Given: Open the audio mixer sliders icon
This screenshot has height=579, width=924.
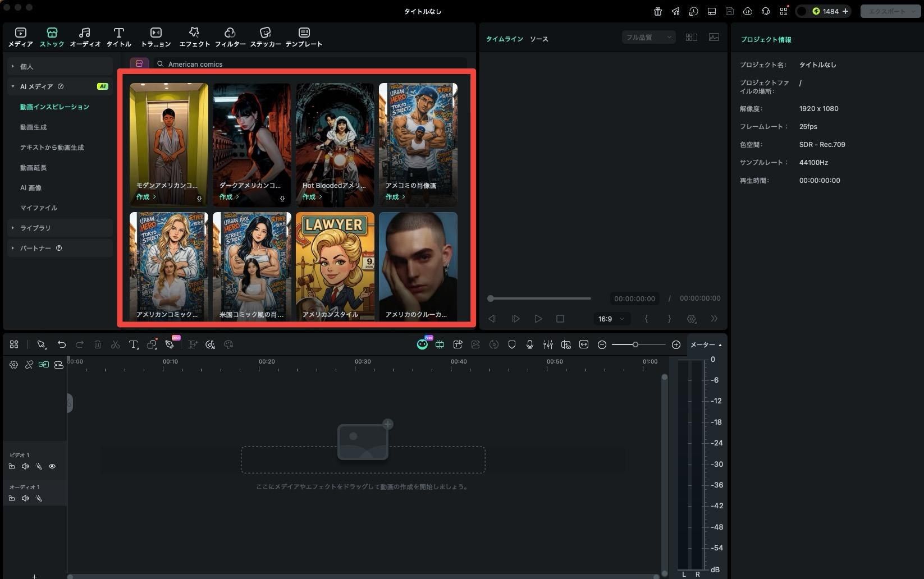Looking at the screenshot, I should [548, 344].
